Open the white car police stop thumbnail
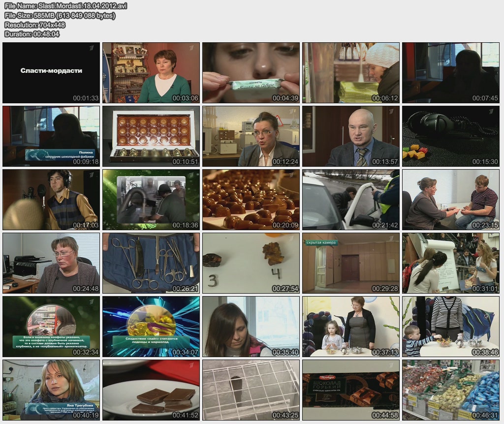The image size is (504, 424). [x=351, y=200]
